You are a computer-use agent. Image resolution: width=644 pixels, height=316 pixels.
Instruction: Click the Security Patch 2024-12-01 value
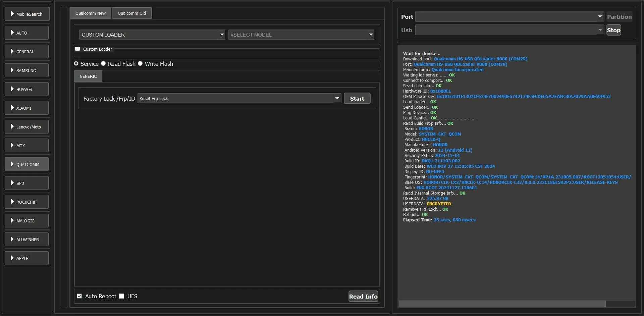point(447,155)
